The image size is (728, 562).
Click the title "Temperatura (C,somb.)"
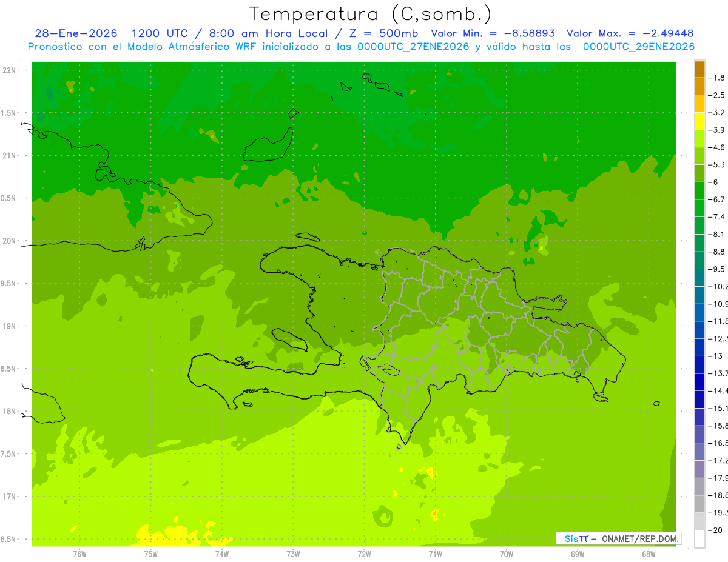click(x=371, y=14)
